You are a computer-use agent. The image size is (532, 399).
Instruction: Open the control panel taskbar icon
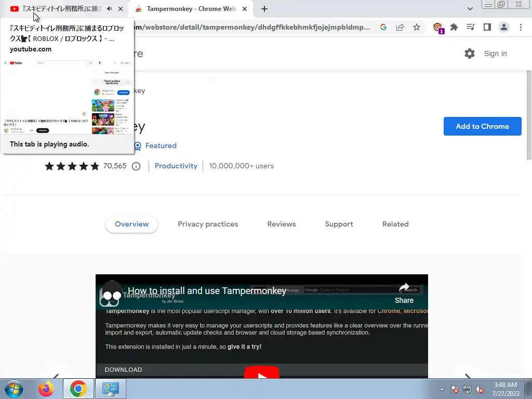coord(111,389)
